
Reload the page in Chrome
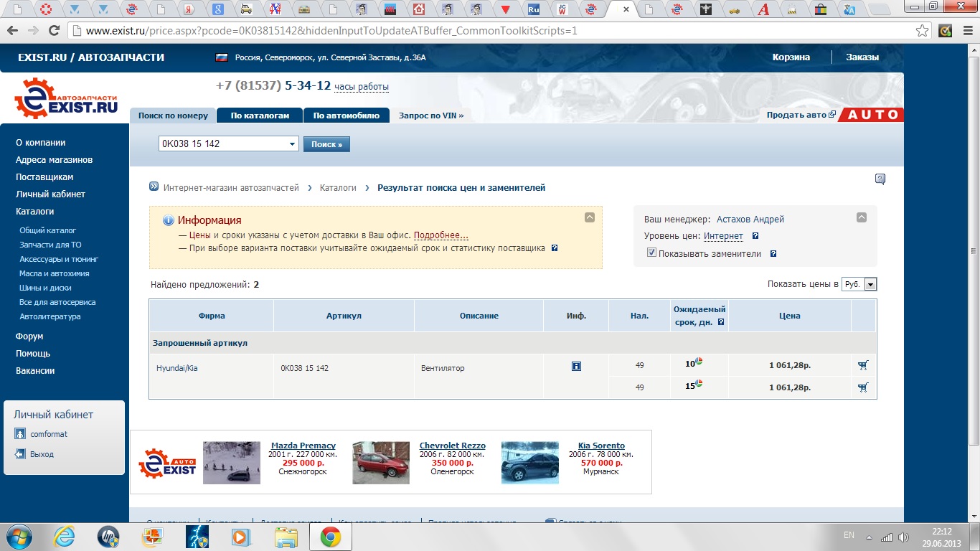point(53,31)
